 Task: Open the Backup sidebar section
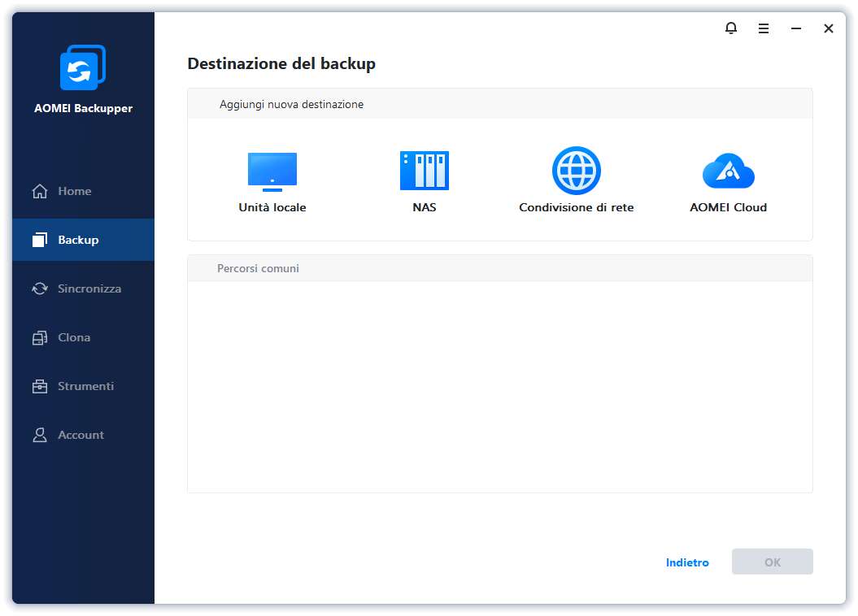78,240
